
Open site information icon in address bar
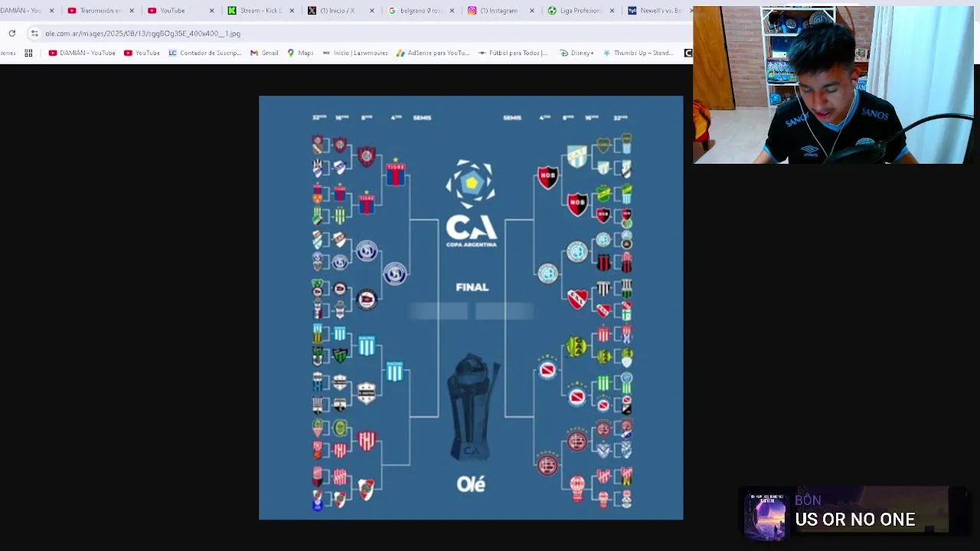point(34,34)
